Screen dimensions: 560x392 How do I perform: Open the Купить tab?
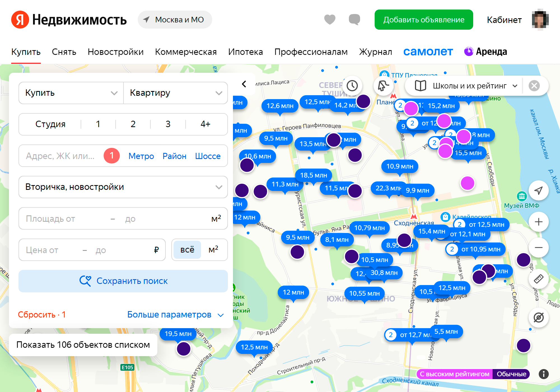[26, 52]
